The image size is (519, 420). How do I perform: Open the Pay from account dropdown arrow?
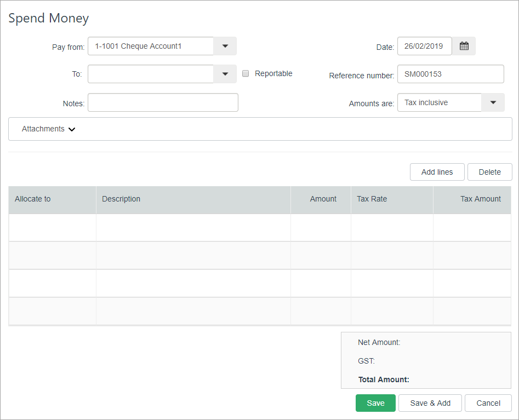[225, 46]
